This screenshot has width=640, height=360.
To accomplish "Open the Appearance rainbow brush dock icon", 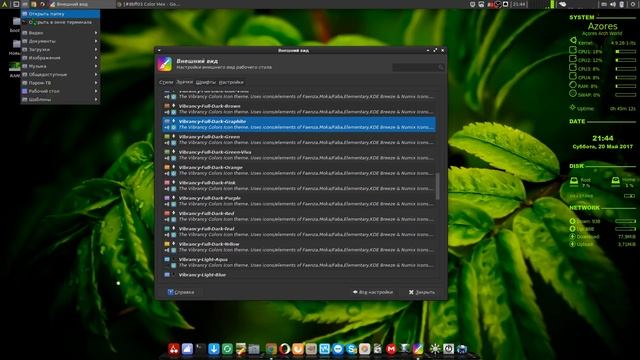I will [x=418, y=349].
